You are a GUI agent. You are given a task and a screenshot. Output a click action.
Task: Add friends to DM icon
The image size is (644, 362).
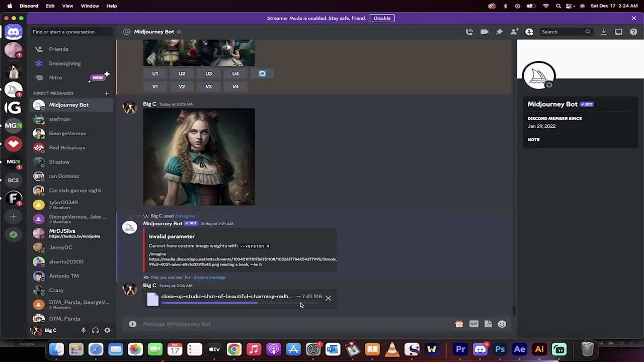514,32
